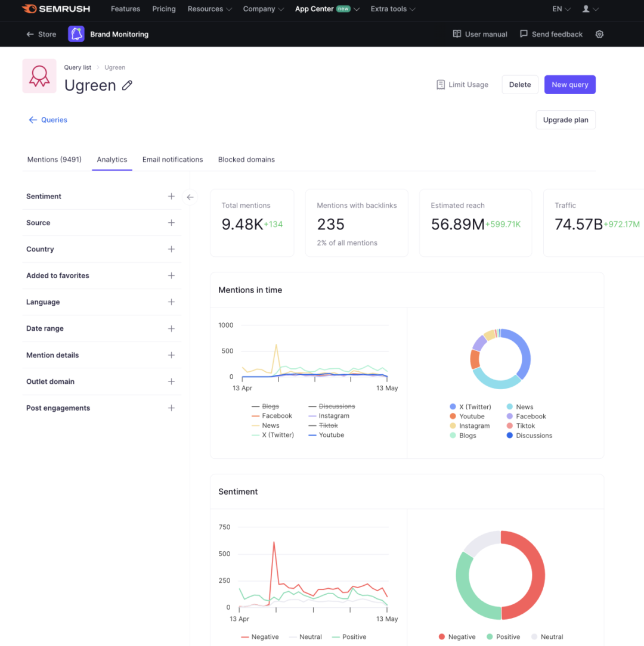Click X (Twitter) donut legend swatch
Image resolution: width=644 pixels, height=646 pixels.
453,406
